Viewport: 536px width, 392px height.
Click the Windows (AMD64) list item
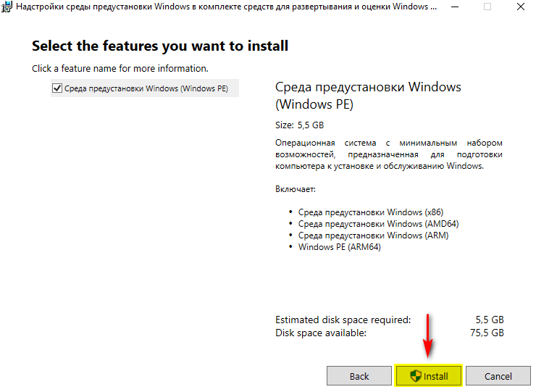point(378,224)
